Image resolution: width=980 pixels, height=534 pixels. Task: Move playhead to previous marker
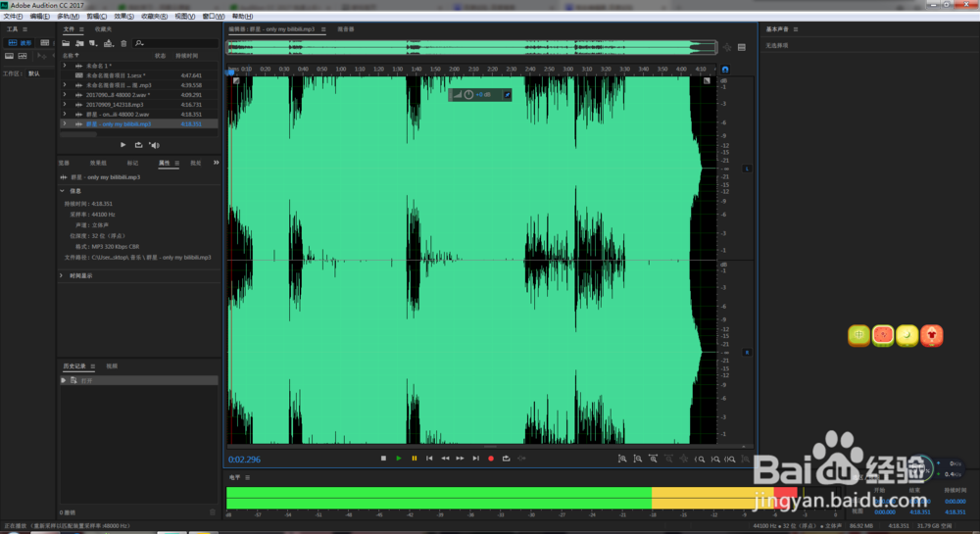click(x=429, y=459)
